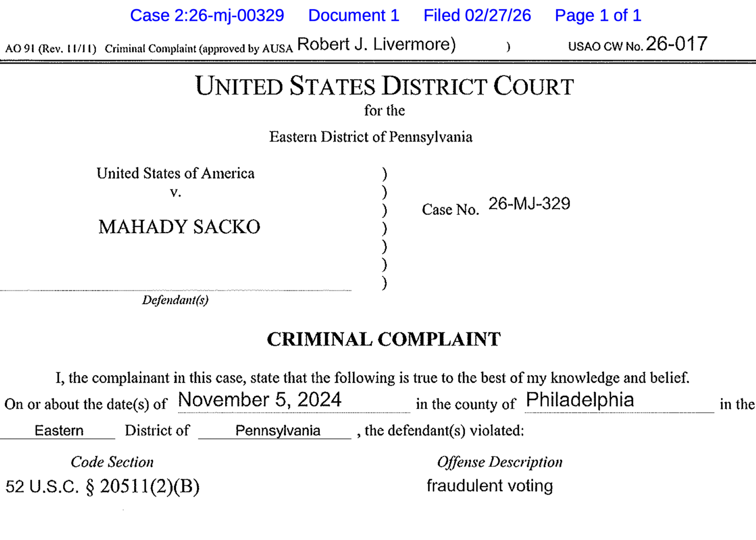Viewport: 756px width, 540px height.
Task: Select the date field November 5, 2024
Action: (x=259, y=400)
